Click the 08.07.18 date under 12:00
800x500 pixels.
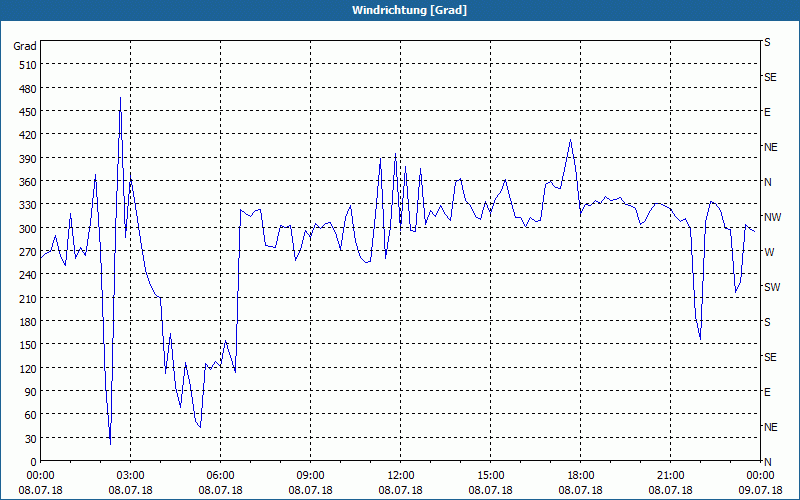pyautogui.click(x=401, y=490)
